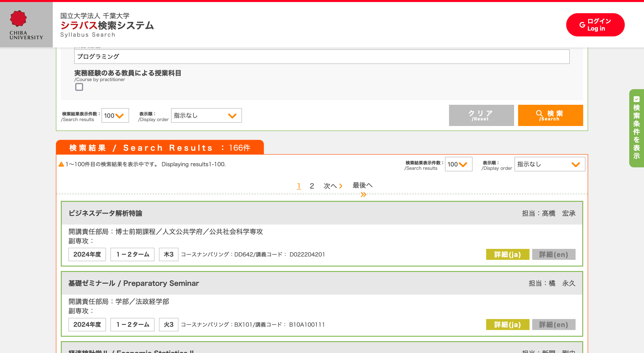Click the double-arrow icon under 最後へ
Image resolution: width=644 pixels, height=353 pixels.
tap(364, 195)
